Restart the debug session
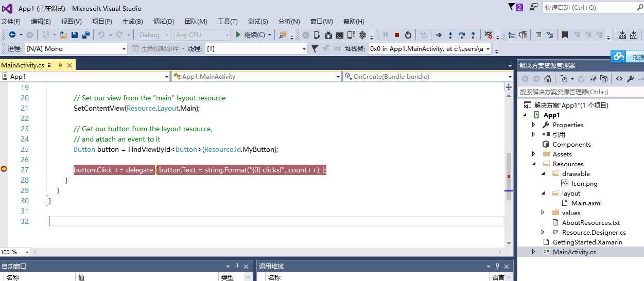Viewport: 644px width, 281px height. [408, 35]
